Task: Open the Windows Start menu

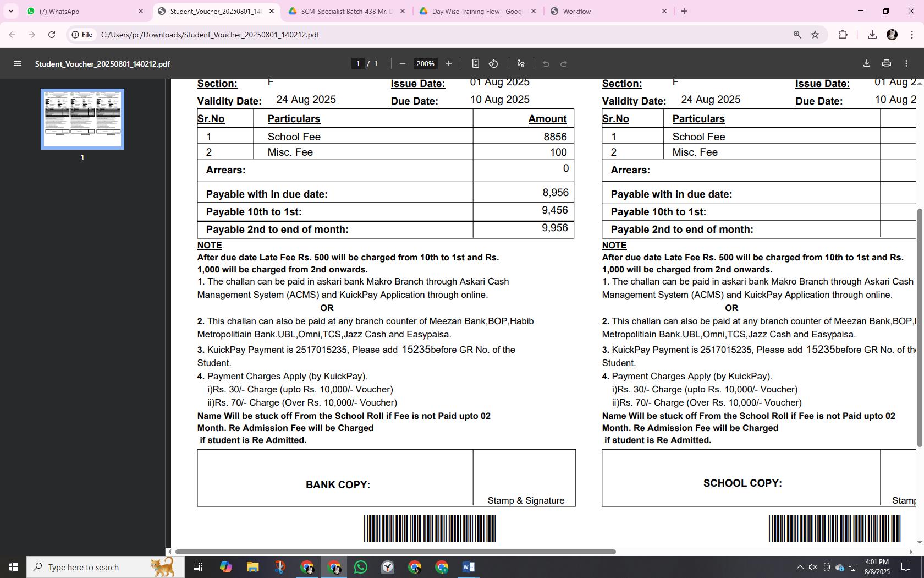Action: coord(13,567)
